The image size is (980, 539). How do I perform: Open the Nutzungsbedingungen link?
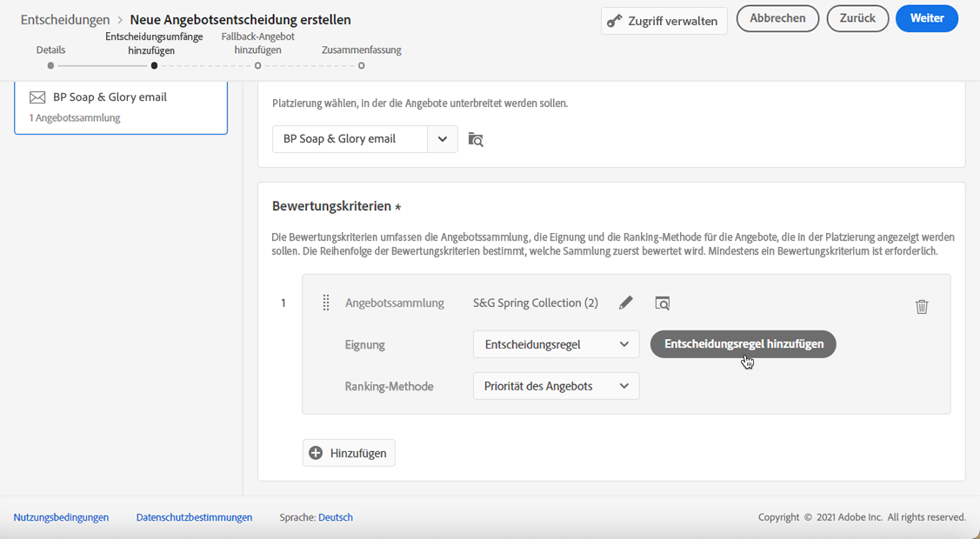(61, 517)
